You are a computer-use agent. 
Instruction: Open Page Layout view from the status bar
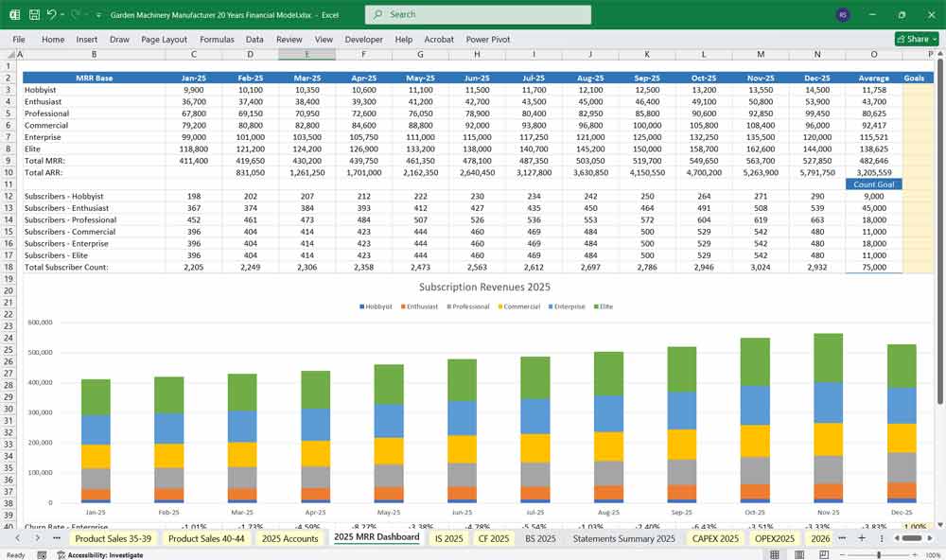[x=799, y=554]
